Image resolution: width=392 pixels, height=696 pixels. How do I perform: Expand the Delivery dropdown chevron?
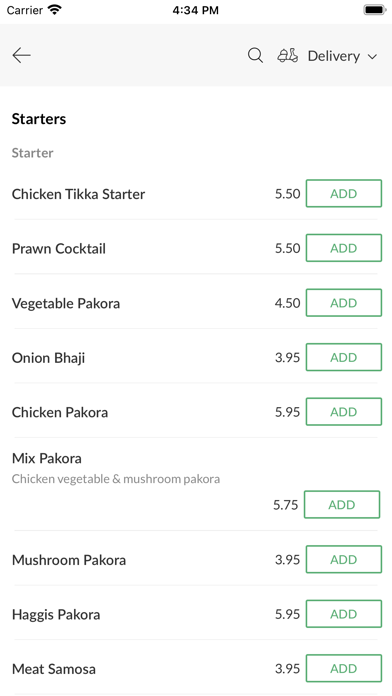(372, 56)
